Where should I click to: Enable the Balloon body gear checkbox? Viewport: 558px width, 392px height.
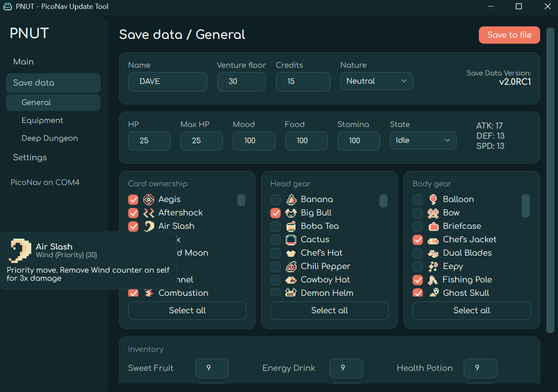point(418,200)
